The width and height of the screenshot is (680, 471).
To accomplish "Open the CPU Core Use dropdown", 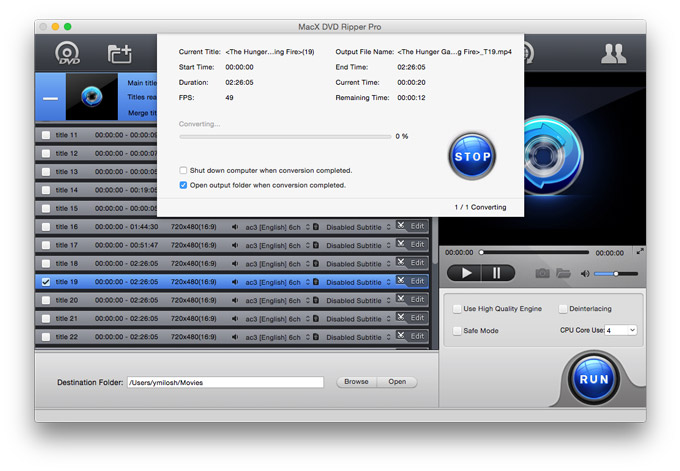I will (x=620, y=330).
